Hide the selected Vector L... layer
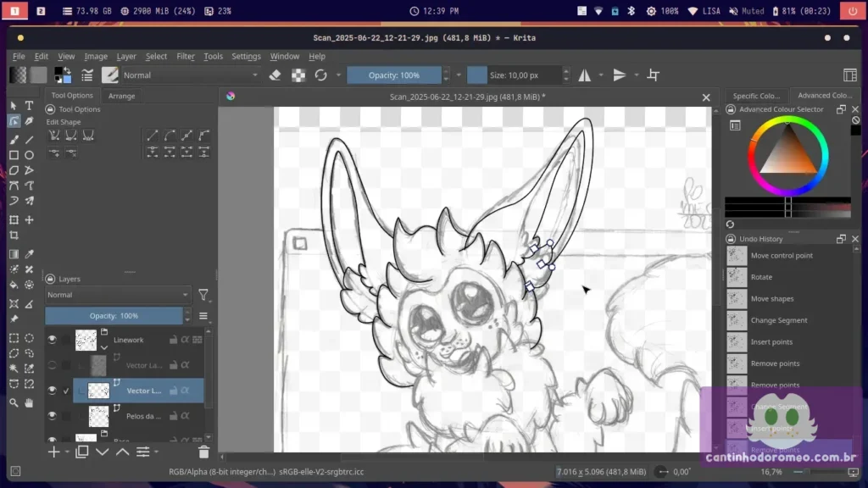Screen dimensions: 868x488 pos(52,391)
